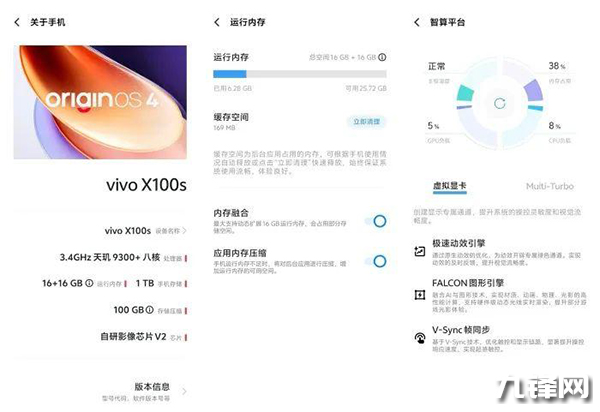Toggle 应用内存压缩 switch
Viewport: 600px width, 412px height.
point(376,261)
